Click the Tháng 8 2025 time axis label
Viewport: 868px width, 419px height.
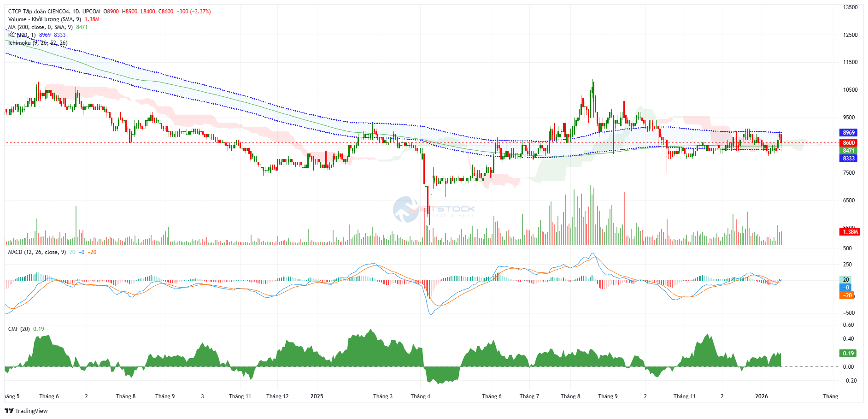[x=570, y=396]
